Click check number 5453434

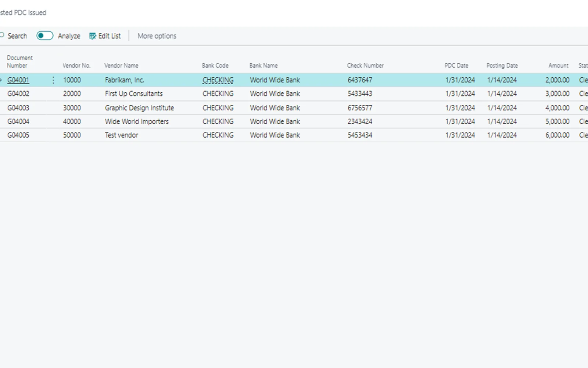pos(360,135)
